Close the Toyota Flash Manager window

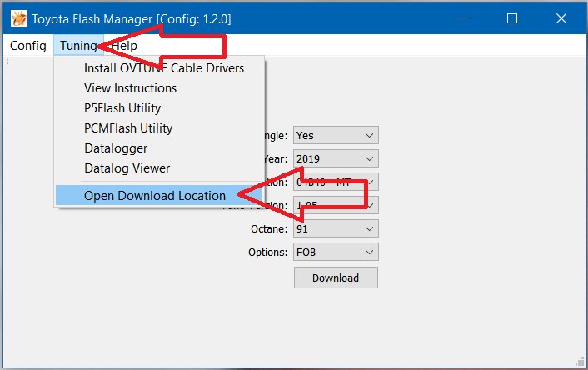click(561, 18)
